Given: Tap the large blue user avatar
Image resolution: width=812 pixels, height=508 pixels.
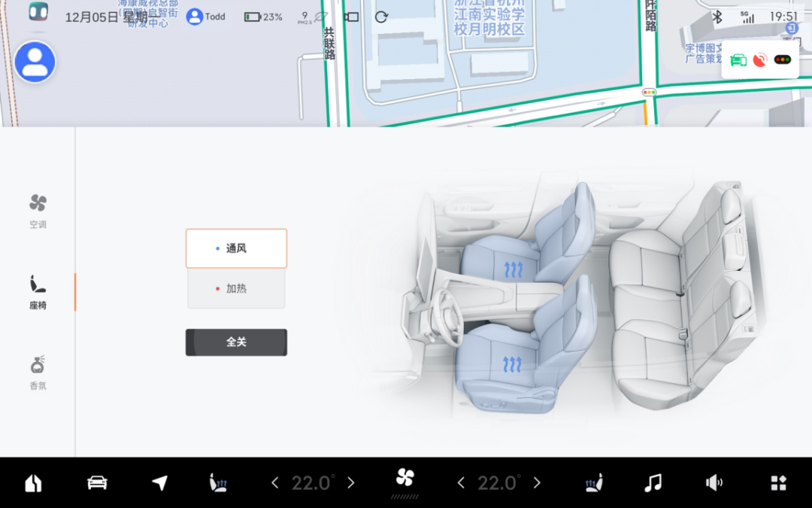Looking at the screenshot, I should pos(35,62).
